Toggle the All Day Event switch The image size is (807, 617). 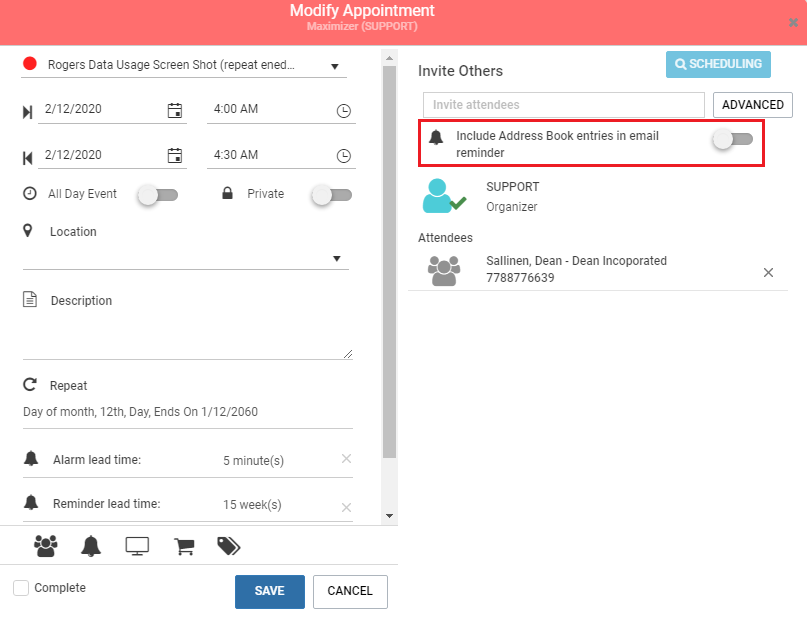point(158,195)
